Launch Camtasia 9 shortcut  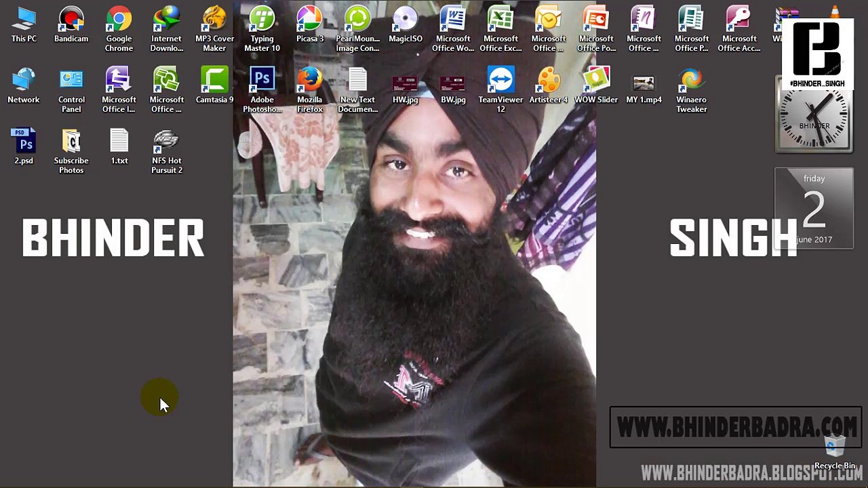click(214, 86)
